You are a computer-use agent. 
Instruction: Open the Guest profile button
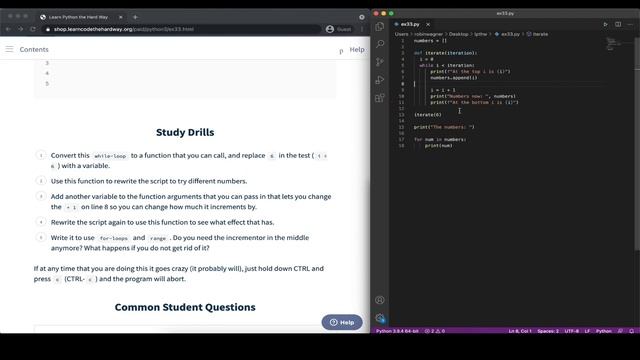[339, 29]
